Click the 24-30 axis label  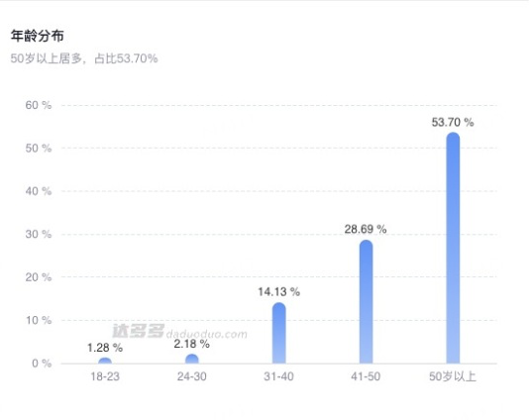[x=192, y=376]
